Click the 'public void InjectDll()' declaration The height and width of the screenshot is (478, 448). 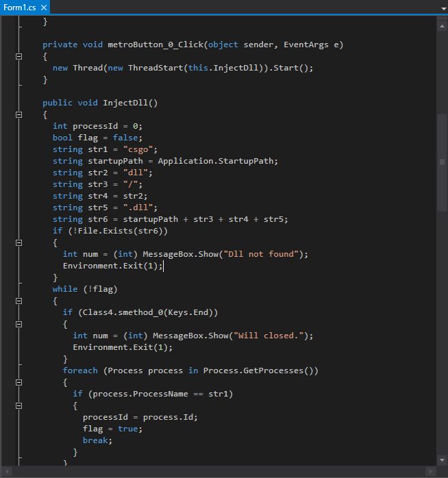100,103
